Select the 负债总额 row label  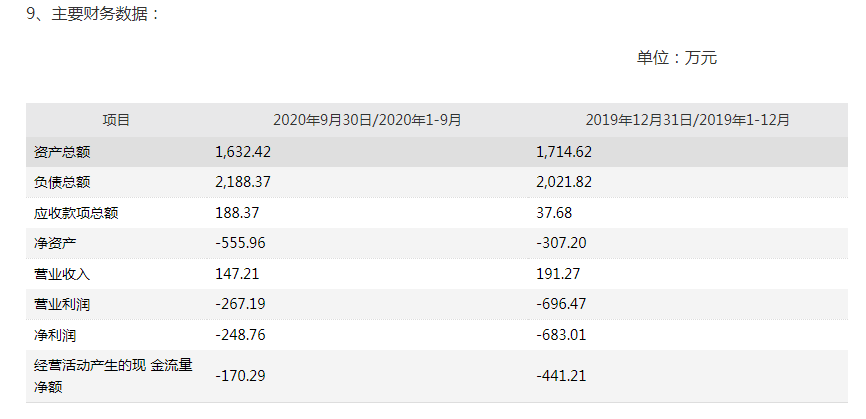point(56,182)
